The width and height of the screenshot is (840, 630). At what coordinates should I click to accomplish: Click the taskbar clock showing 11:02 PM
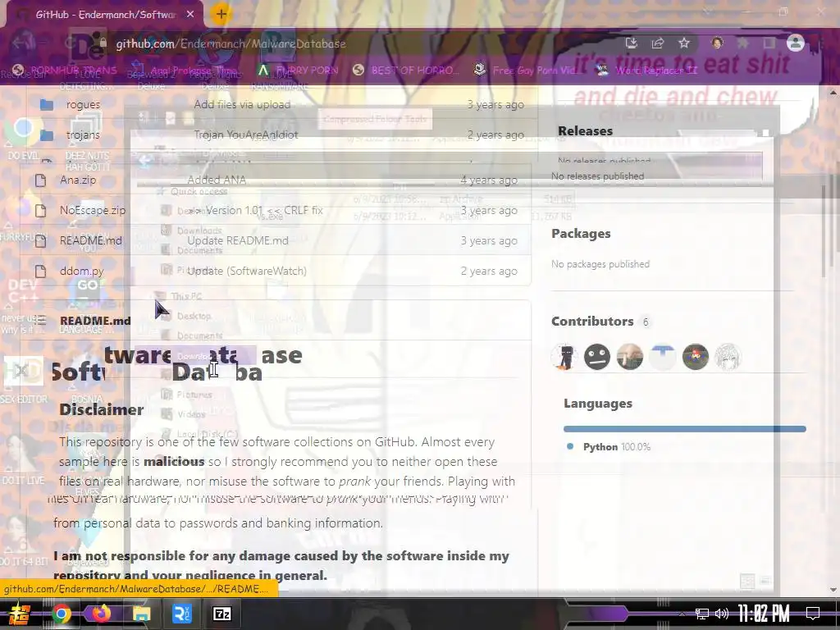pyautogui.click(x=764, y=614)
